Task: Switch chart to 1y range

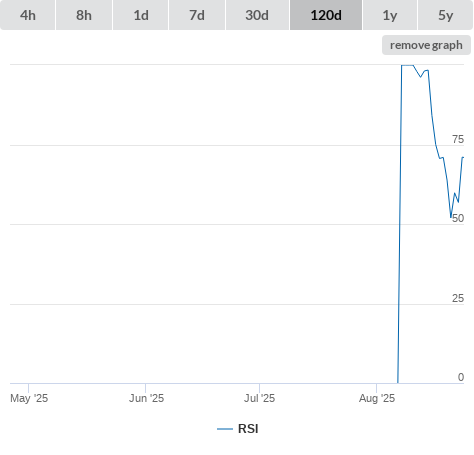Action: pos(390,15)
